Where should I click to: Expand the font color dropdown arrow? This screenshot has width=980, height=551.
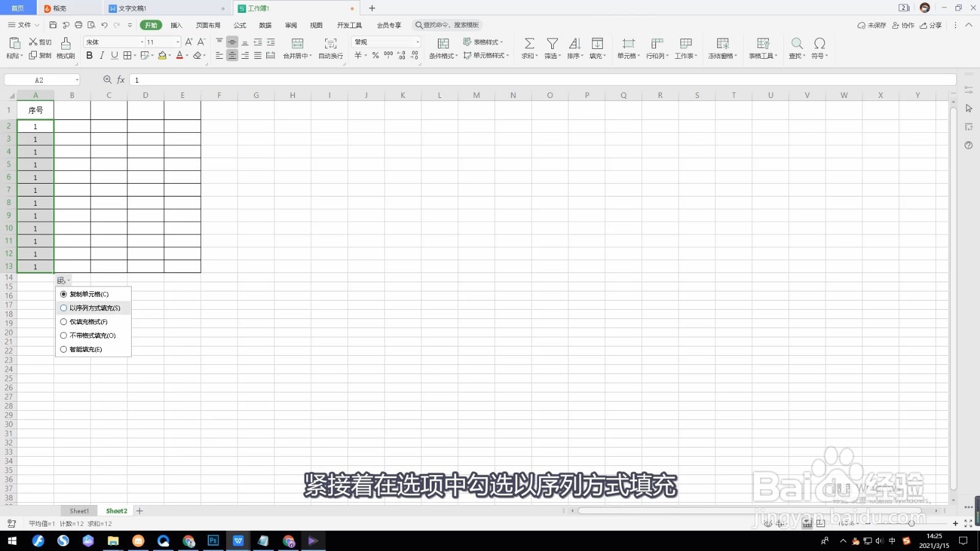[187, 56]
